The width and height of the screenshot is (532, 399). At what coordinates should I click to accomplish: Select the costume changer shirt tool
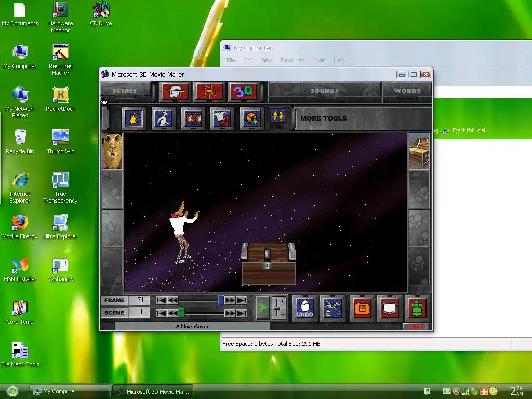(x=222, y=118)
